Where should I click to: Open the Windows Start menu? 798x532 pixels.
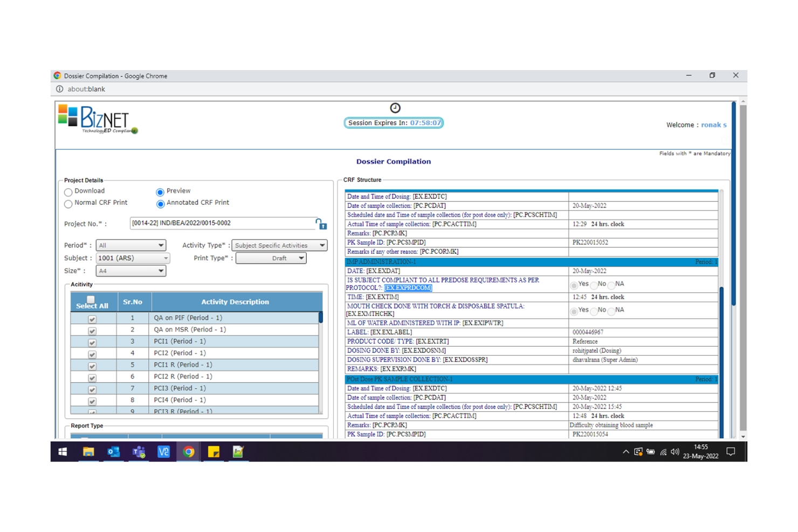click(x=62, y=452)
